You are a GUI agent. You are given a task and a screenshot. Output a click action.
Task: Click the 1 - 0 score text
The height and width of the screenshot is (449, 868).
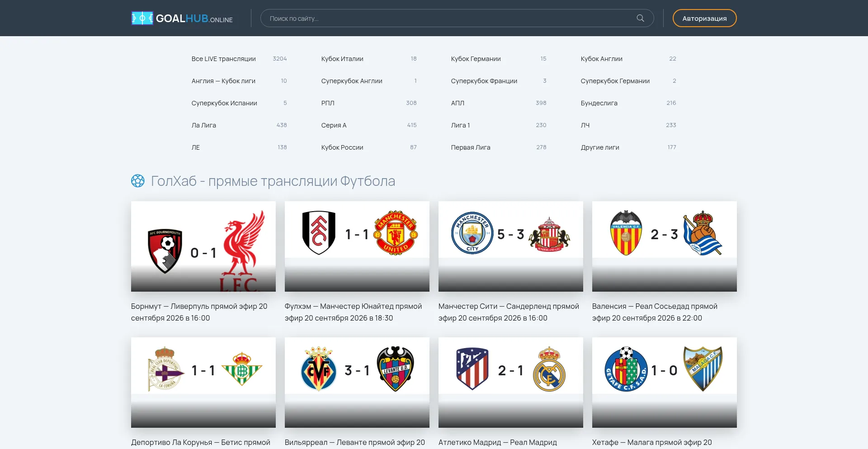665,370
